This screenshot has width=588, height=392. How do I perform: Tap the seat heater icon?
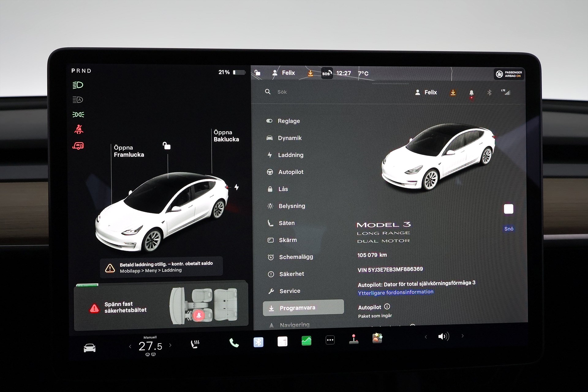[195, 344]
